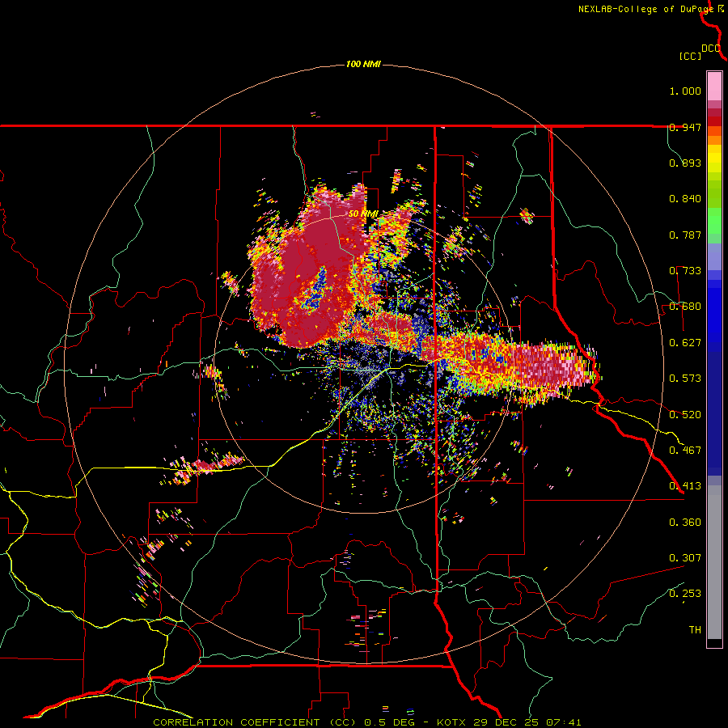The width and height of the screenshot is (728, 728).
Task: Select the 0.787 scale value
Action: pyautogui.click(x=685, y=235)
